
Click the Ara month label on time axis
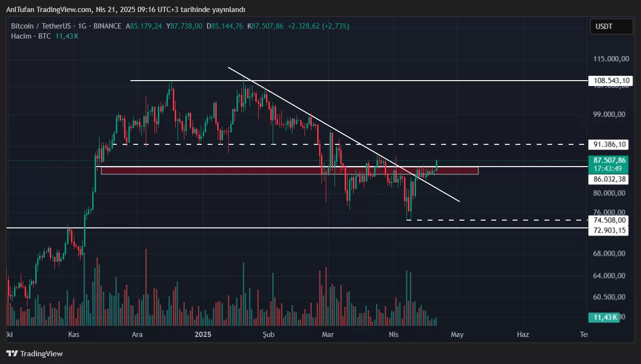point(138,335)
